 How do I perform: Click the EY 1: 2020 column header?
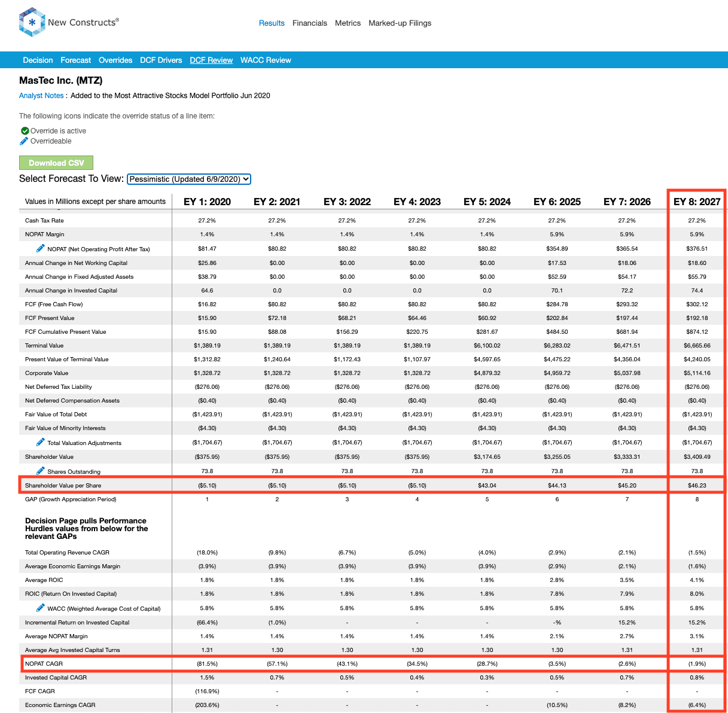207,202
